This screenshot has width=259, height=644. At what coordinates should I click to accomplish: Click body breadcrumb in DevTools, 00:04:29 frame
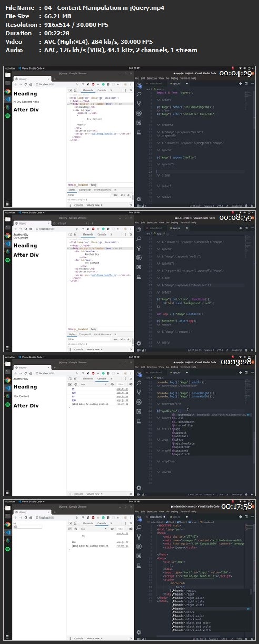[94, 185]
